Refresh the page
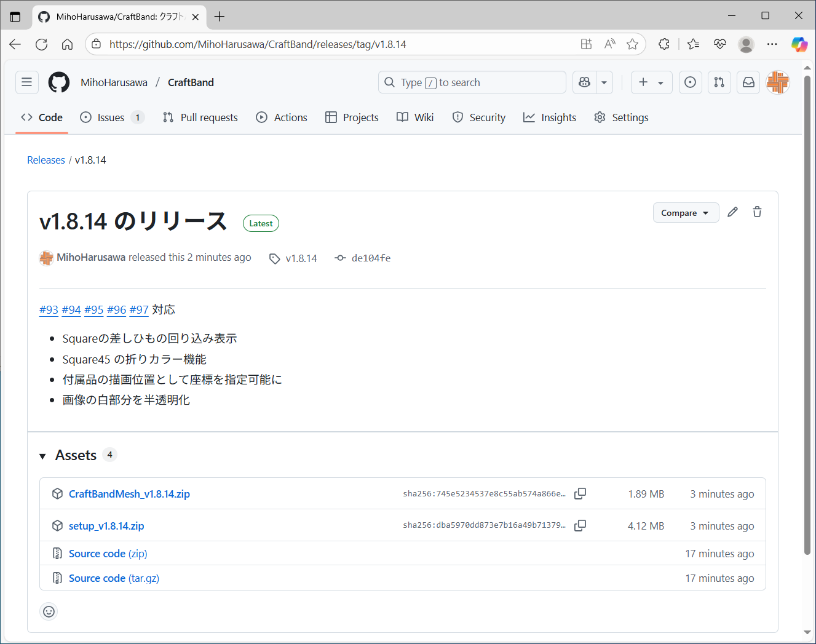Viewport: 816px width, 644px height. coord(41,44)
